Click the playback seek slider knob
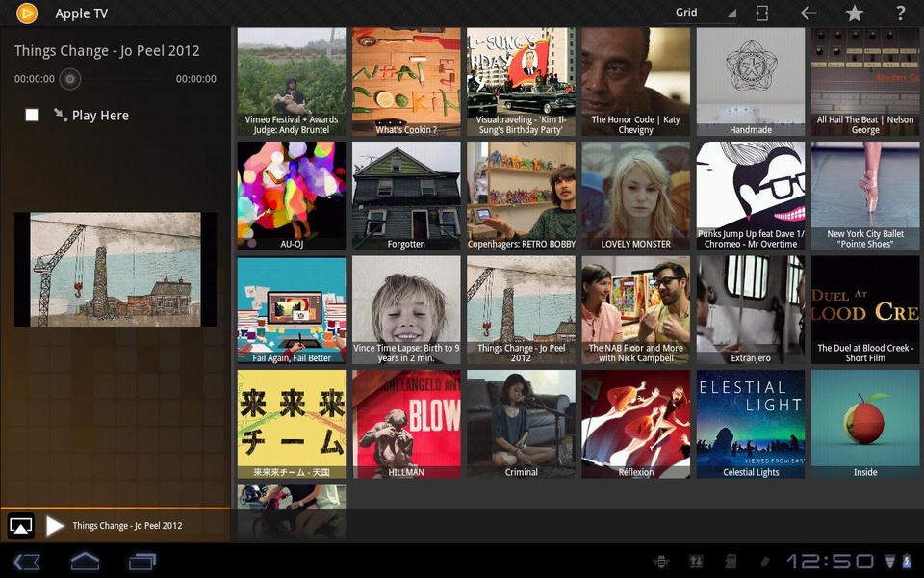Screen dimensions: 924x578 pos(70,79)
